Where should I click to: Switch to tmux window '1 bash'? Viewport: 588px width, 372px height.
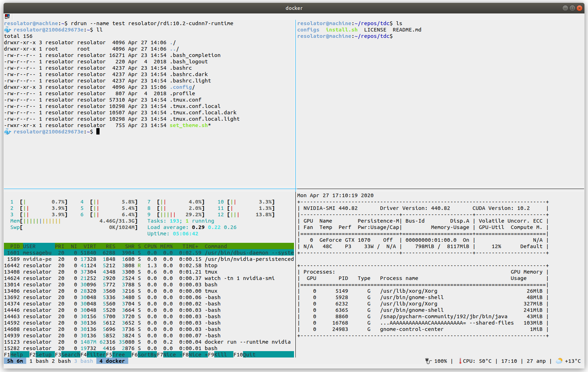(x=39, y=361)
